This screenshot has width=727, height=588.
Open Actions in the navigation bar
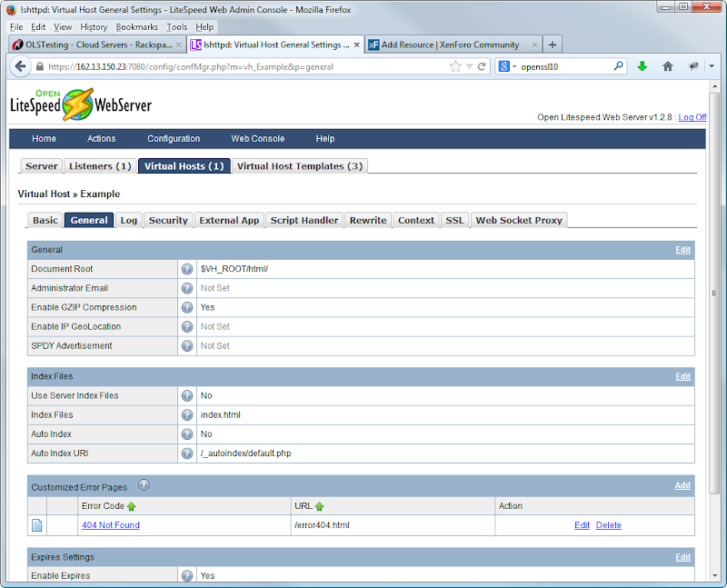point(102,139)
